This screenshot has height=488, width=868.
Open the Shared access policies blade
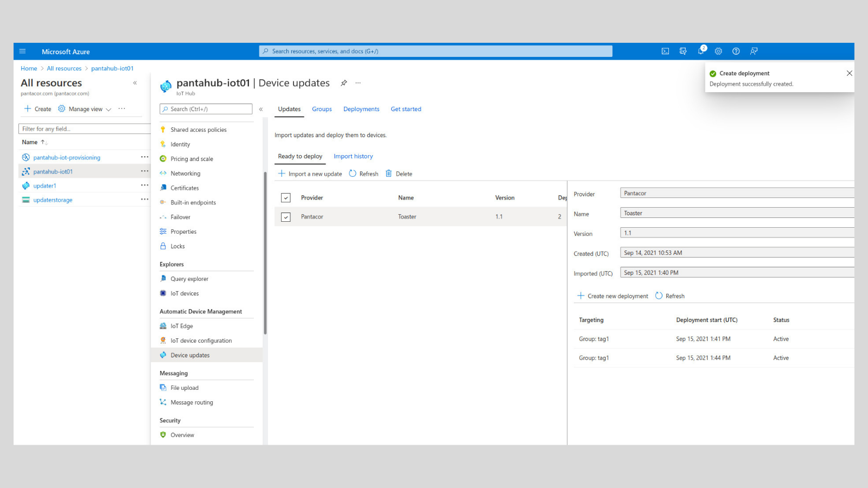coord(198,130)
